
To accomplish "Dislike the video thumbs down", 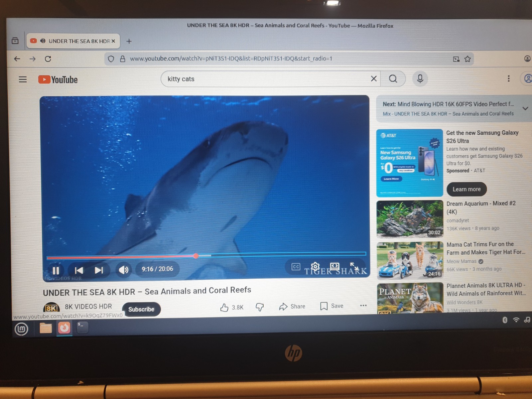I will click(x=260, y=307).
